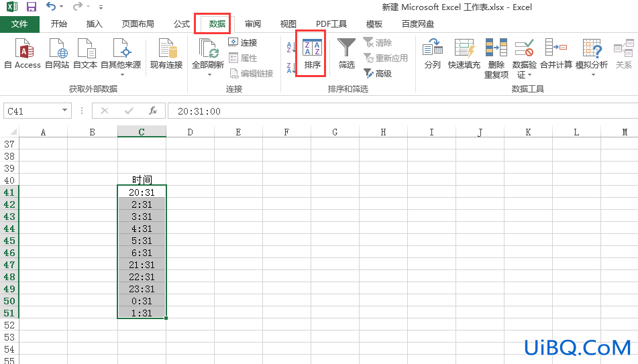Click the Redo arrow icon
The width and height of the screenshot is (638, 364).
coord(77,7)
